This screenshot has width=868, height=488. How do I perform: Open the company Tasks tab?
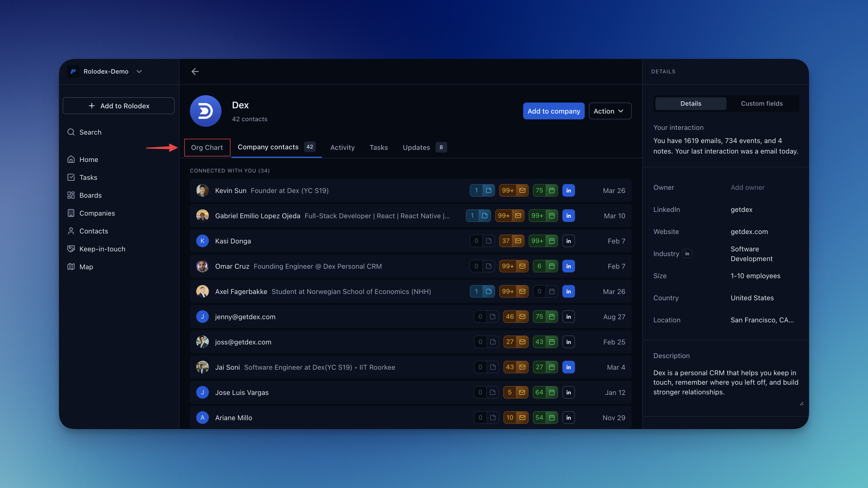379,148
